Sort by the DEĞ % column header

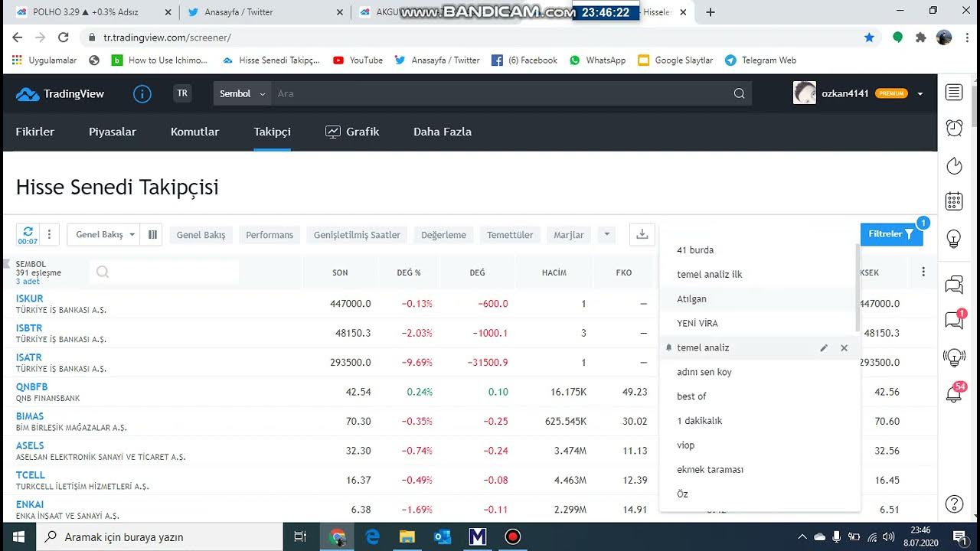tap(409, 272)
